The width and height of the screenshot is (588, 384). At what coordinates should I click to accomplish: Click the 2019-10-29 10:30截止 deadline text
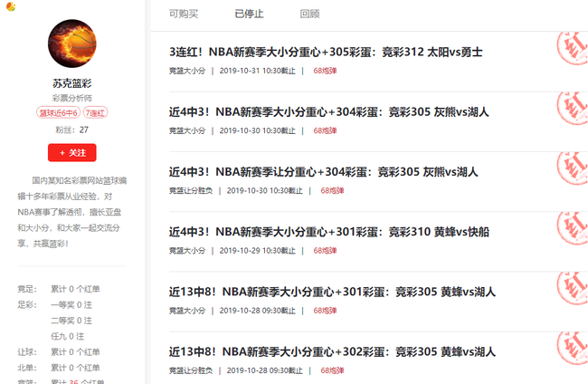click(257, 251)
